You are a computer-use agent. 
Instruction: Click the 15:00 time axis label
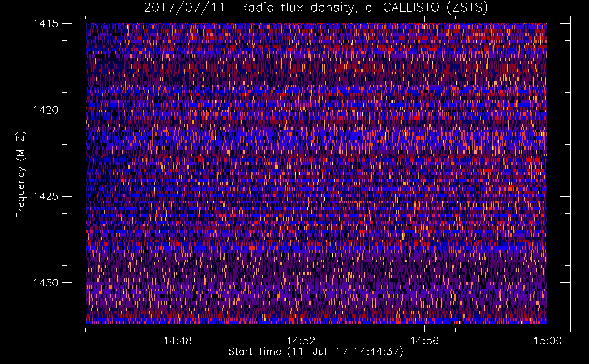(x=548, y=341)
